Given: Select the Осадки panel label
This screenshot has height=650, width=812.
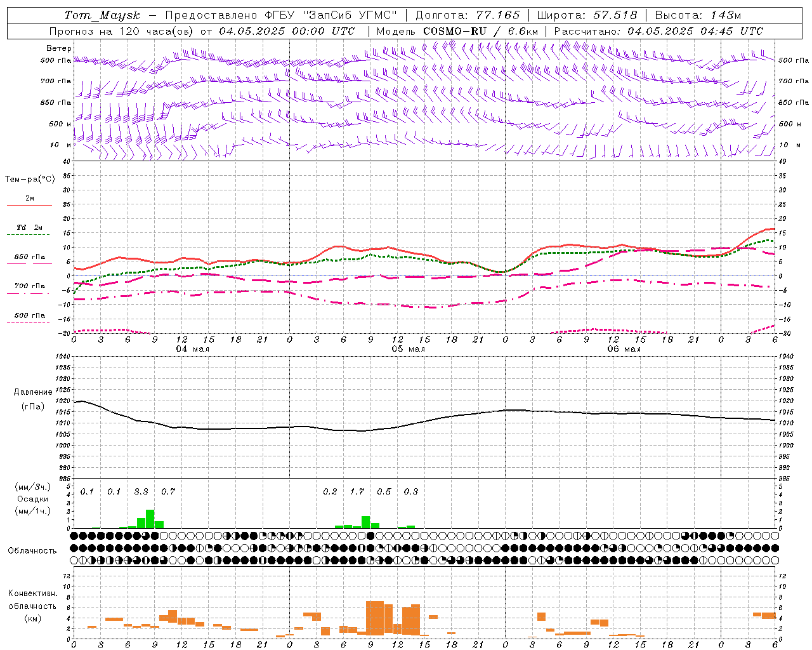Looking at the screenshot, I should (32, 499).
